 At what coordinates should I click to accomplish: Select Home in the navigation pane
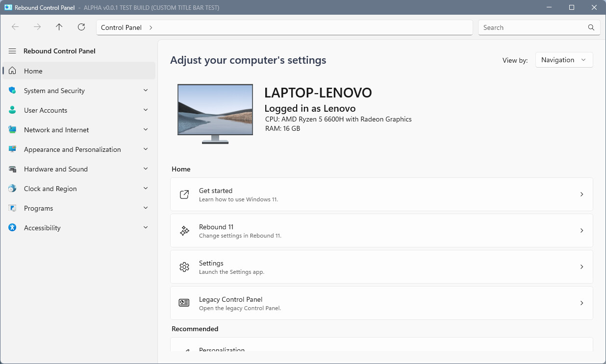tap(79, 71)
